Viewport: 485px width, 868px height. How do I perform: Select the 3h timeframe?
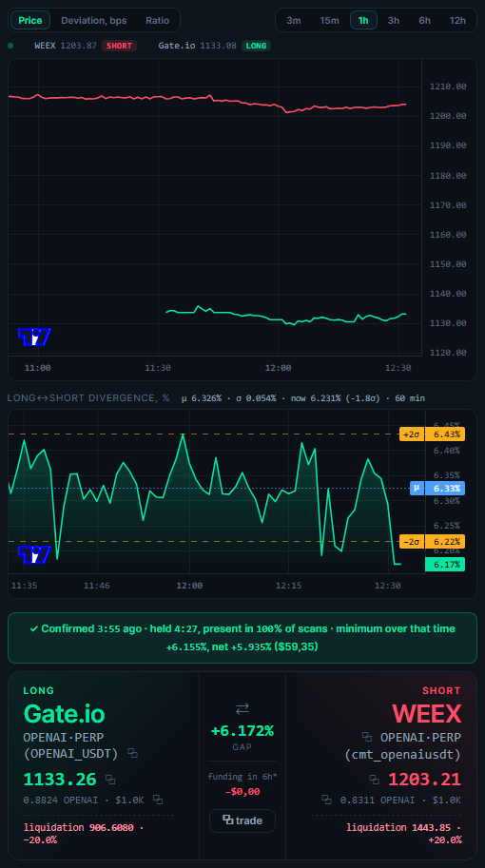click(393, 21)
